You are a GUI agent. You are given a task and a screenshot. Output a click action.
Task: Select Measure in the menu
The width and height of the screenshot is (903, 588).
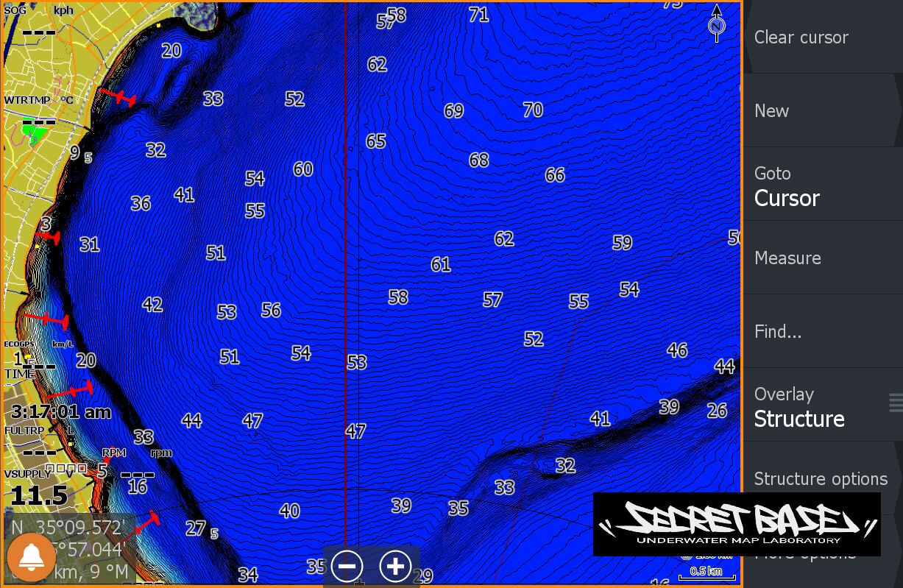(x=823, y=258)
